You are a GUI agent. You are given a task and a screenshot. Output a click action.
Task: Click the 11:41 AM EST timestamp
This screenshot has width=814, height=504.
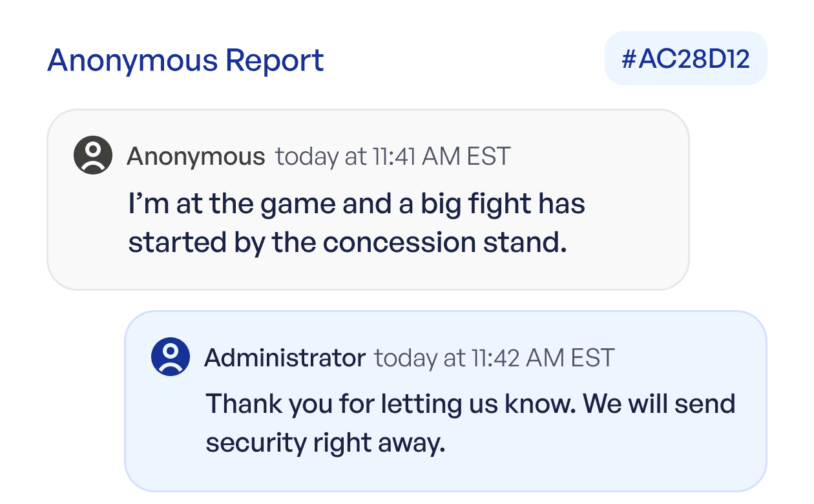coord(442,156)
